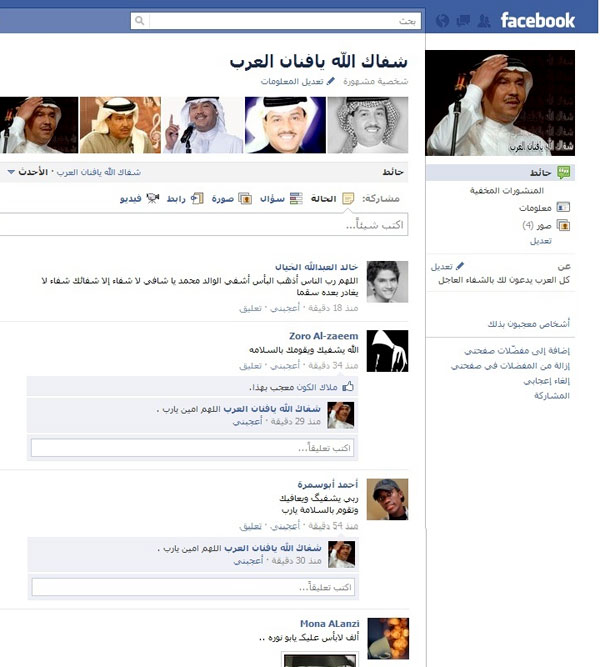This screenshot has height=667, width=600.
Task: Select the photo (صورة) share icon
Action: [x=245, y=199]
